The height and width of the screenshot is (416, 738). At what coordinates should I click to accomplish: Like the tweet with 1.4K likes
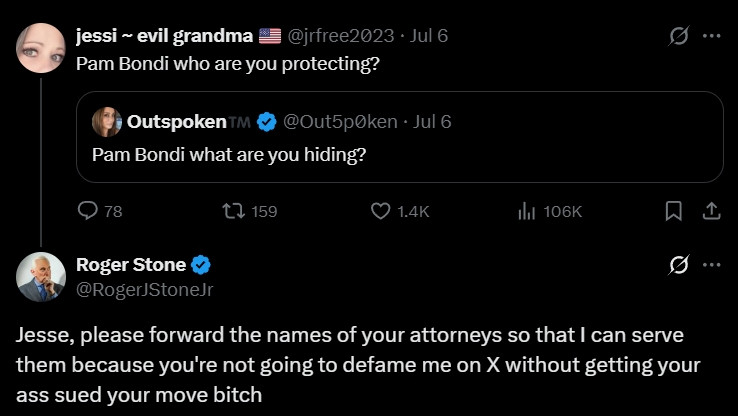(400, 211)
